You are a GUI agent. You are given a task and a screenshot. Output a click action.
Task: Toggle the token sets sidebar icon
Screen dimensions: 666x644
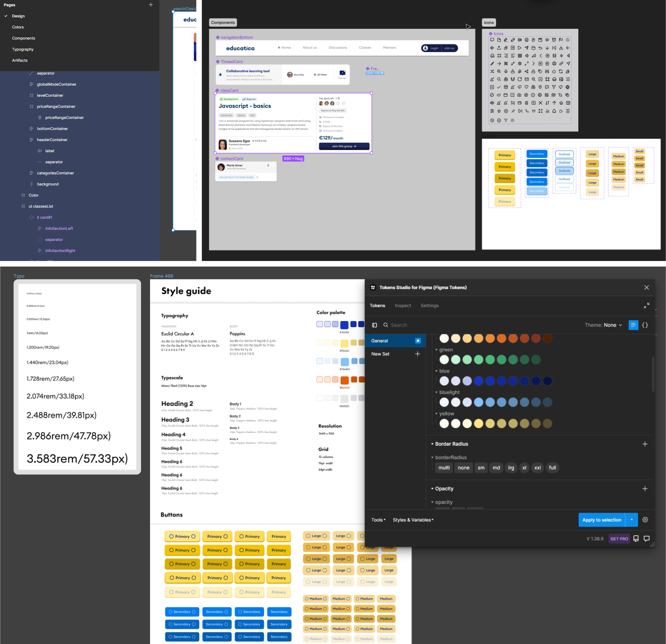pyautogui.click(x=374, y=325)
